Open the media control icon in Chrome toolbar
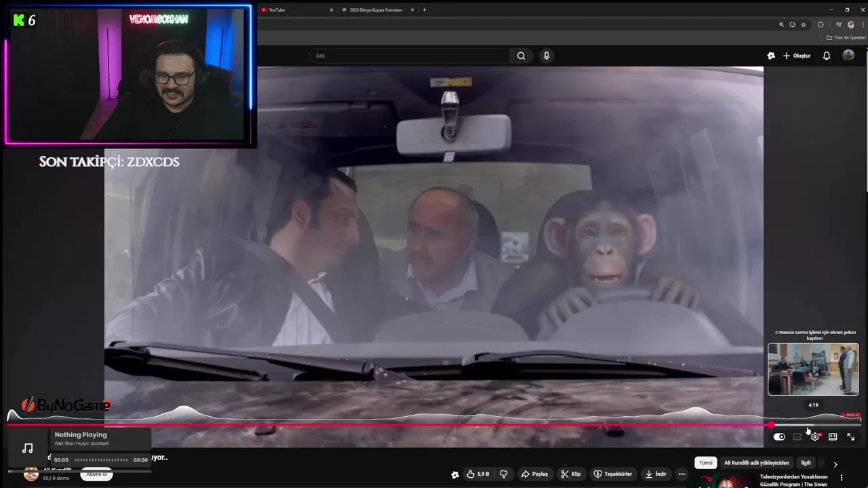 (x=839, y=24)
